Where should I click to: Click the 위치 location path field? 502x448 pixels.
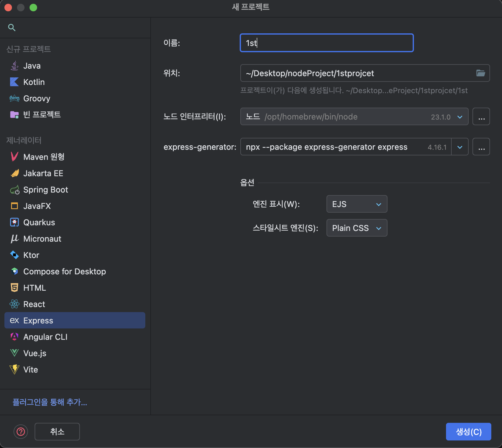[365, 73]
